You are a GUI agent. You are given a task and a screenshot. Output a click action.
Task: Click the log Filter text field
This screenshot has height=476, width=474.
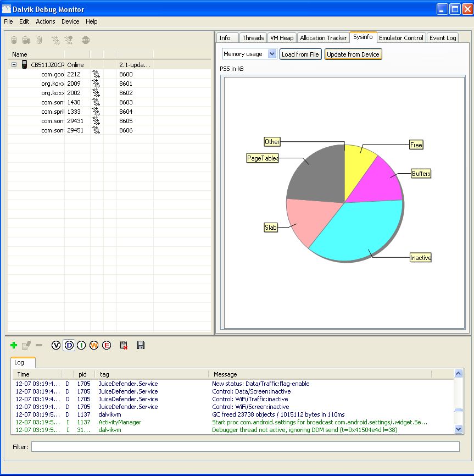(x=245, y=447)
